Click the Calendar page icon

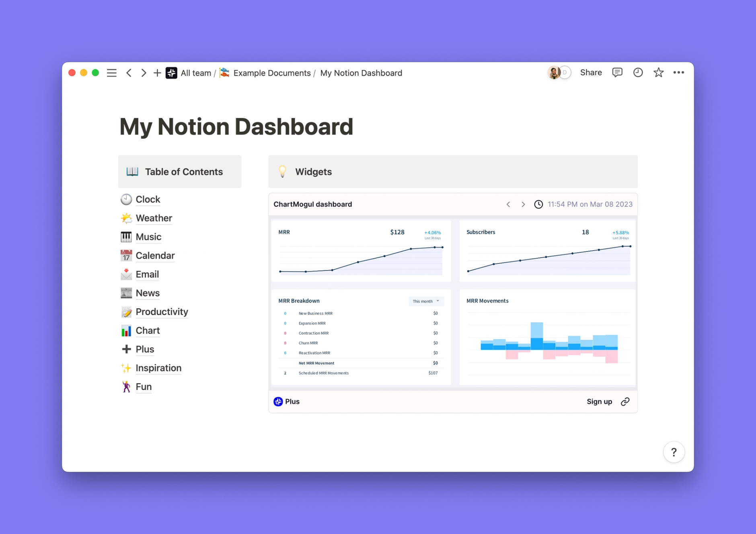click(x=126, y=256)
